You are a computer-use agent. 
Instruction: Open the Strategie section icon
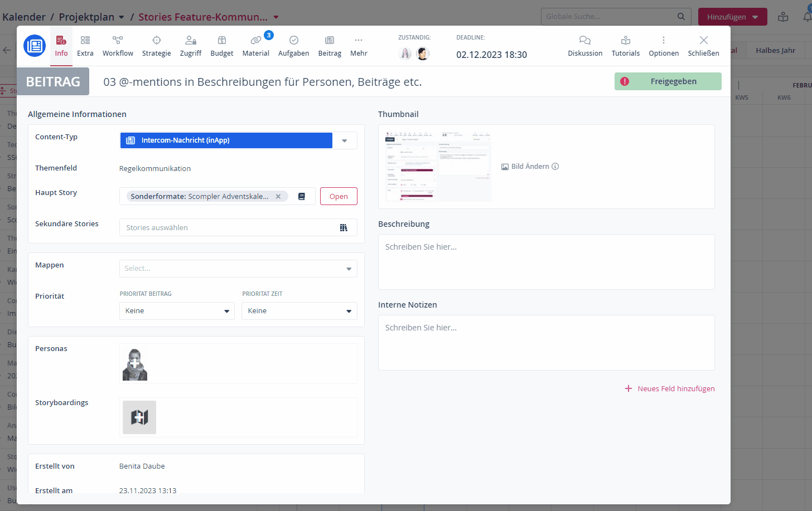pos(156,46)
